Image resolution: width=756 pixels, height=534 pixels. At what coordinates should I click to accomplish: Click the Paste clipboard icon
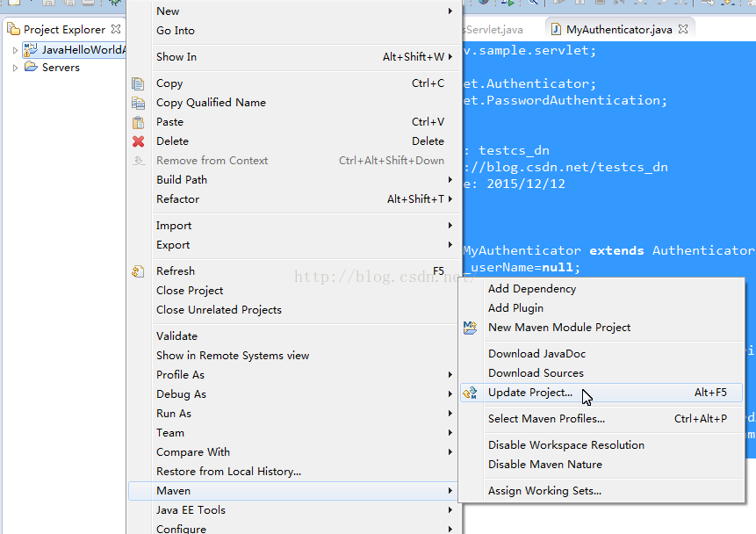click(138, 122)
